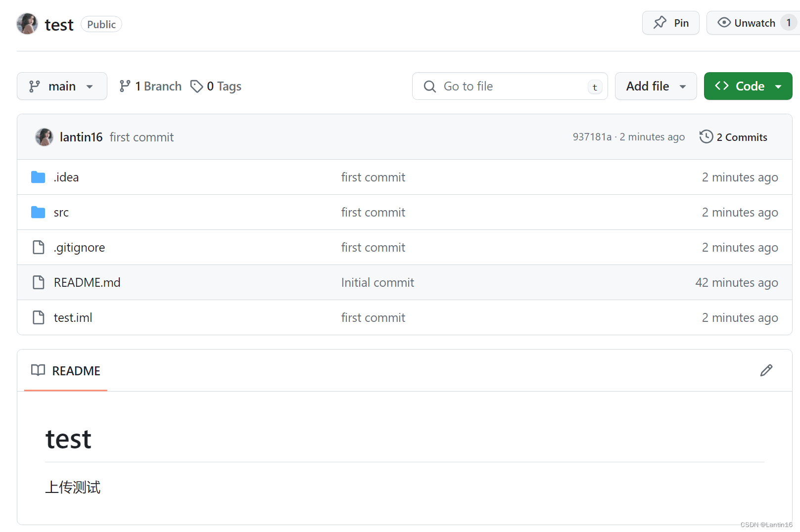Open the main branch dropdown
This screenshot has height=532, width=800.
[x=62, y=86]
